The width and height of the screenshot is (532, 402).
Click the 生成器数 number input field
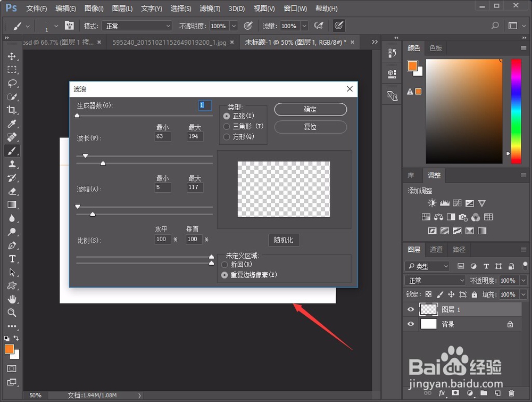coord(205,105)
